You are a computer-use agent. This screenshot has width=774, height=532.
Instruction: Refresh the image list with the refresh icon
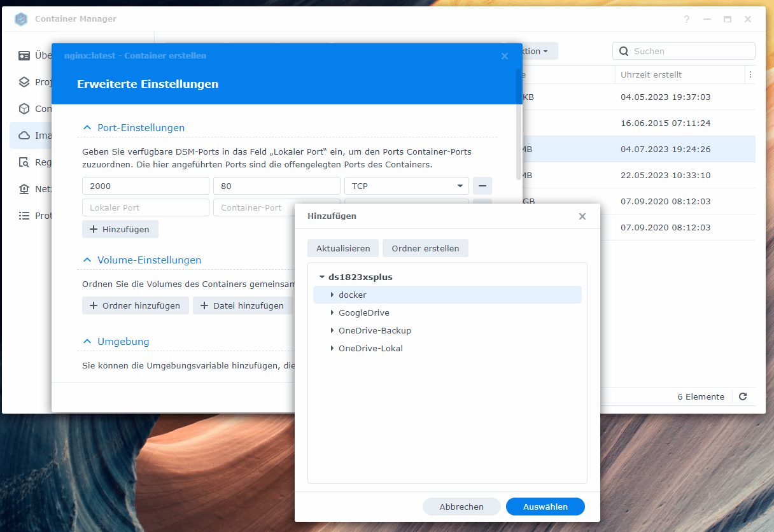coord(743,396)
